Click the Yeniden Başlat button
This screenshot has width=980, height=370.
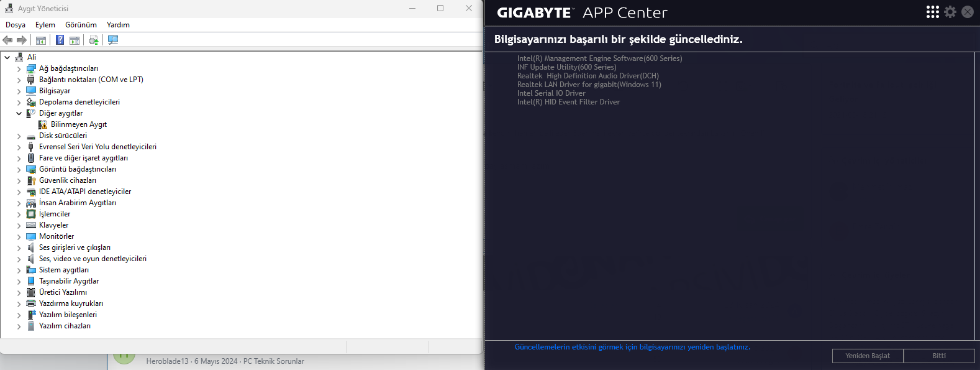[868, 356]
